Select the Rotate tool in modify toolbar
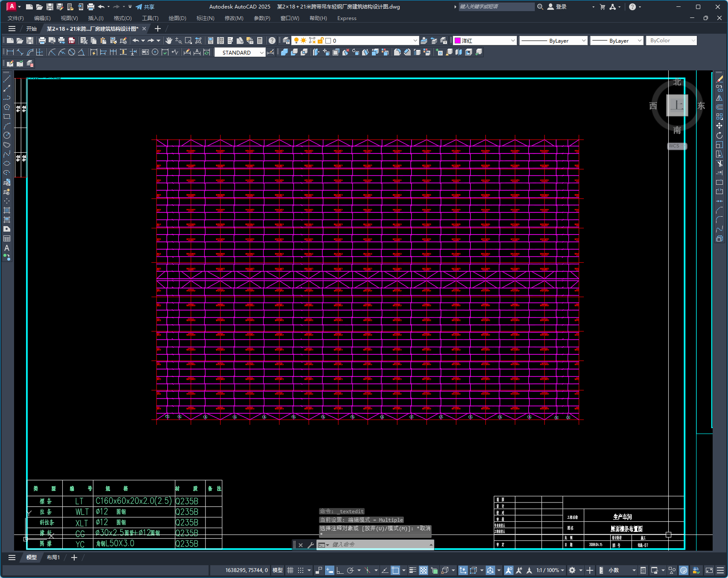The height and width of the screenshot is (578, 728). (x=719, y=135)
